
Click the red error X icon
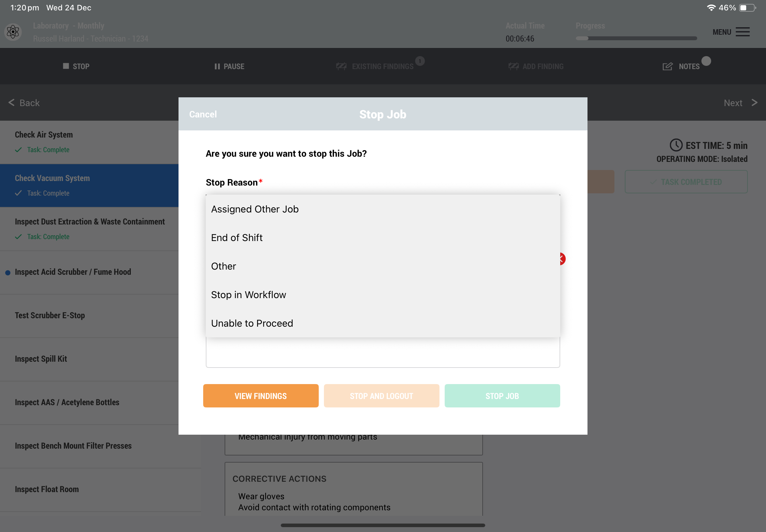click(x=562, y=259)
